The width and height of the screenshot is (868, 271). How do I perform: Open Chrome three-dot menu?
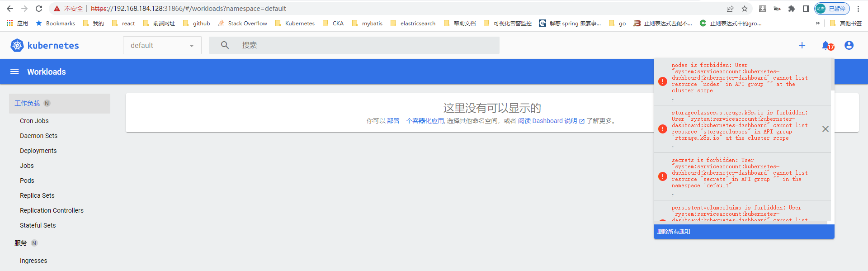click(858, 9)
